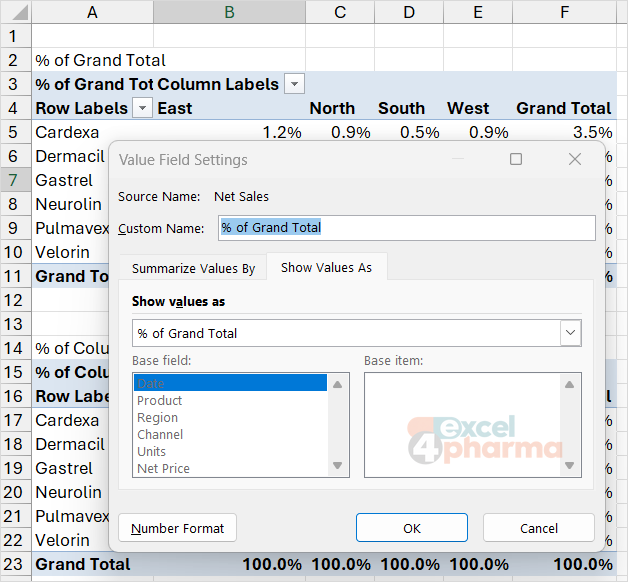Click the Neurolin cell in row 8
628x582 pixels.
point(70,204)
